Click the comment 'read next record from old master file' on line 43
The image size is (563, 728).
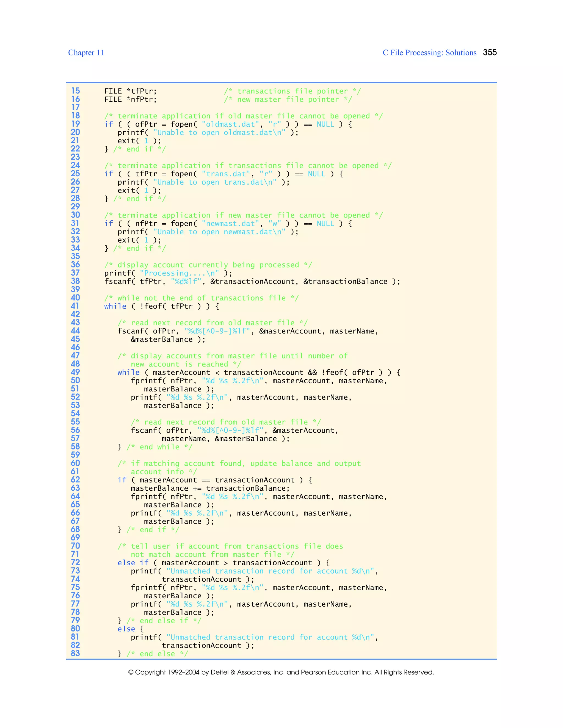pyautogui.click(x=212, y=323)
